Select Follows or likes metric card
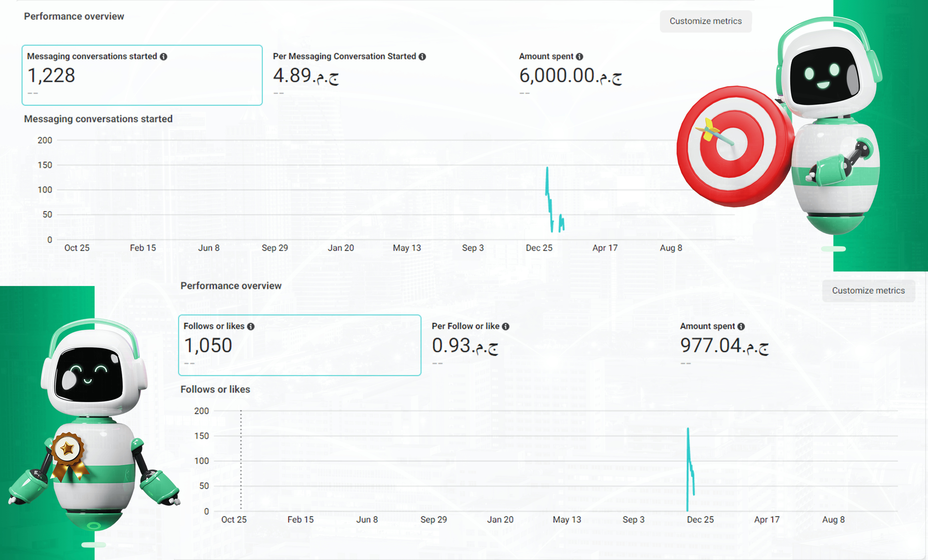 tap(299, 345)
